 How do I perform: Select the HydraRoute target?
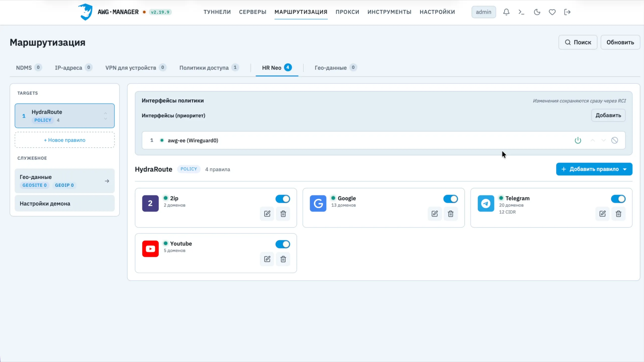point(65,116)
